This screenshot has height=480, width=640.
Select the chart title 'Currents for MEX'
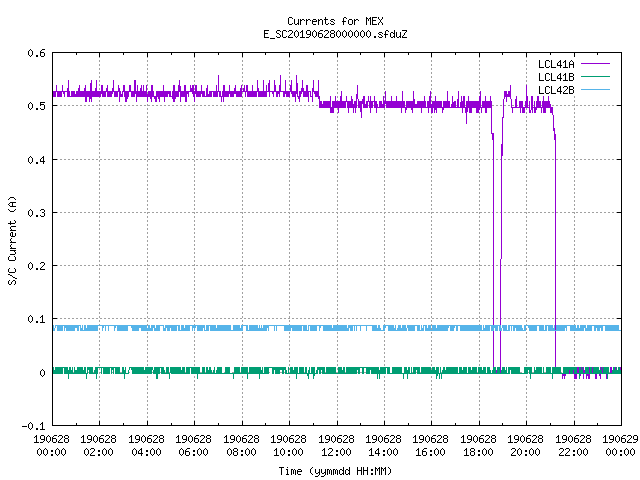coord(335,21)
